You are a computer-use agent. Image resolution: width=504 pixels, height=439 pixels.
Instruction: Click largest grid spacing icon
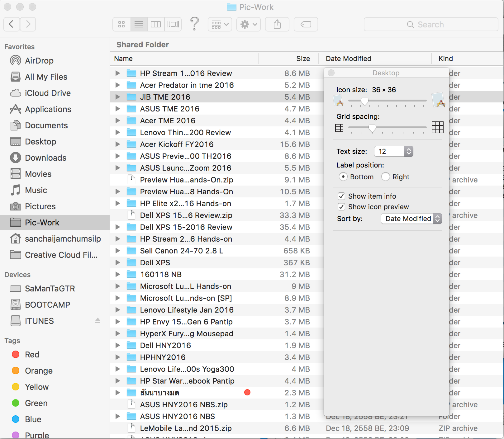click(438, 127)
